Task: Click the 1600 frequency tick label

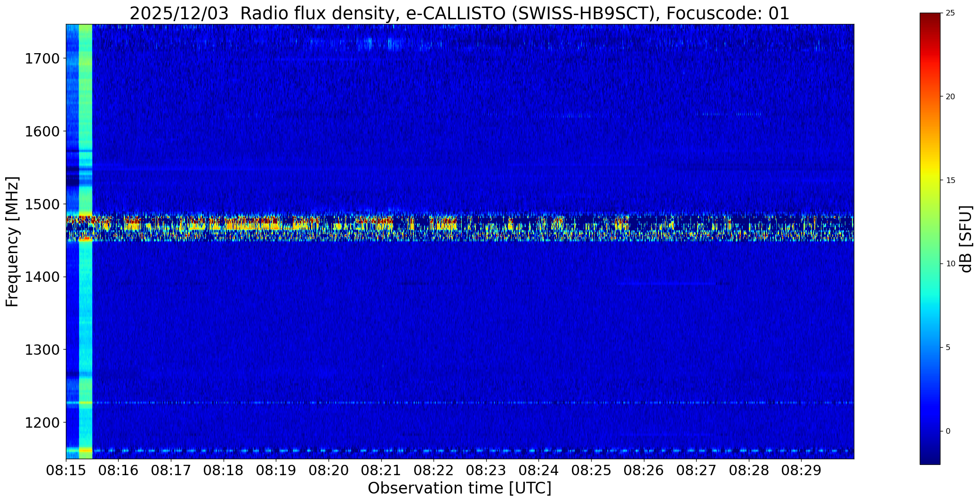Action: (42, 131)
